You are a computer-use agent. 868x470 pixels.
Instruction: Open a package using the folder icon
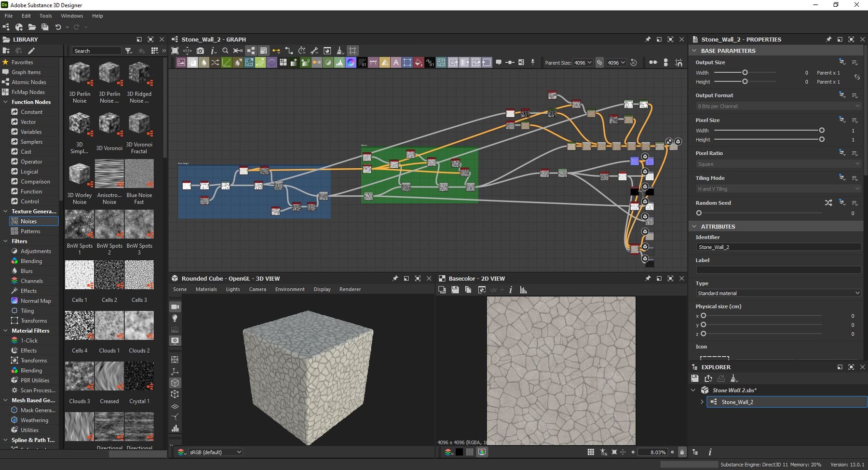(x=32, y=27)
